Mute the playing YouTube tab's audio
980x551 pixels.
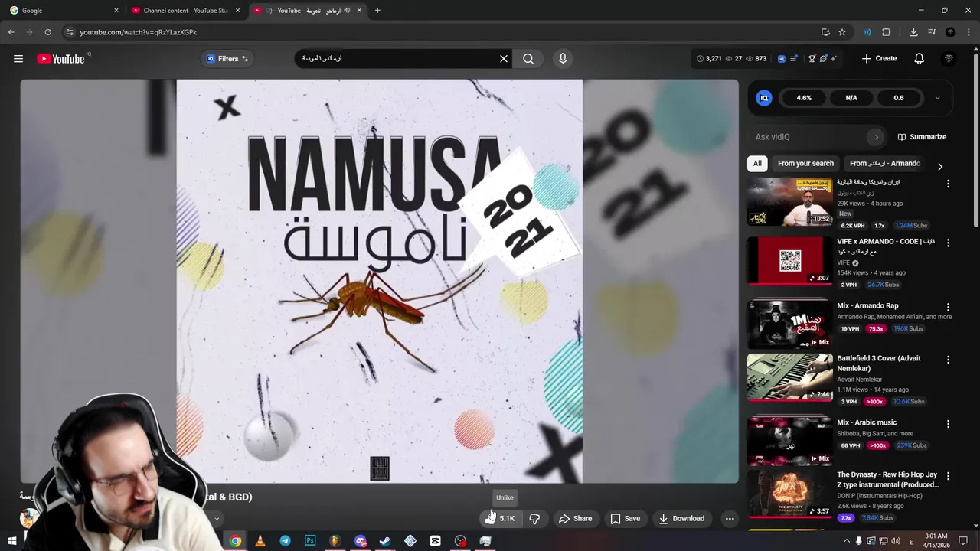347,11
